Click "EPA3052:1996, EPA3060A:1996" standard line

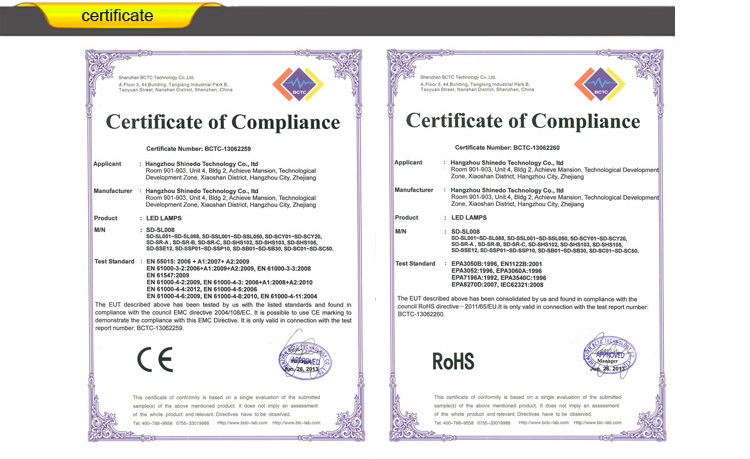pos(496,271)
